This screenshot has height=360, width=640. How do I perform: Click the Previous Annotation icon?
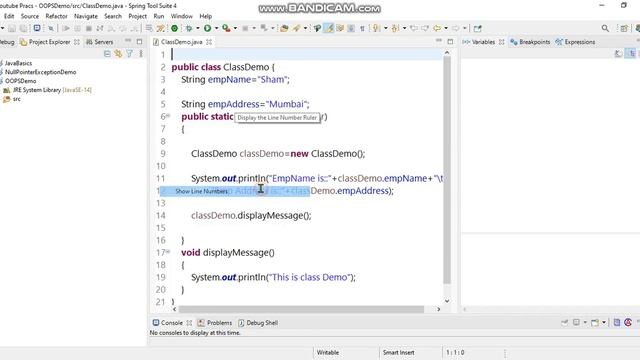click(x=395, y=28)
